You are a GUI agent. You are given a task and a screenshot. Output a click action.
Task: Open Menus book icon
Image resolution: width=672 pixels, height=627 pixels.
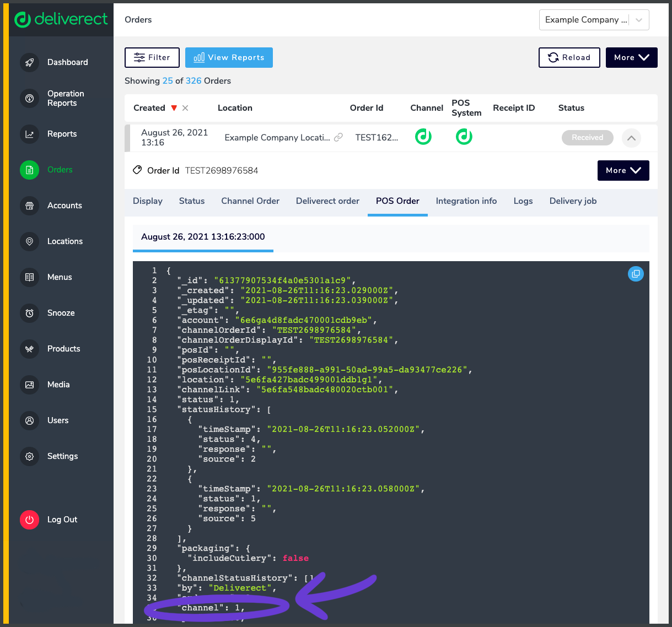30,277
